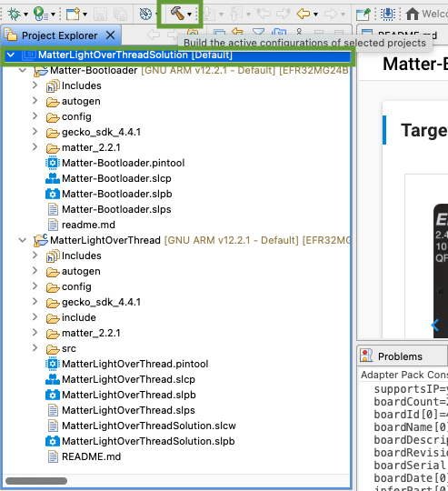Select the Project Explorer tab
Image resolution: width=448 pixels, height=491 pixels.
click(x=59, y=35)
